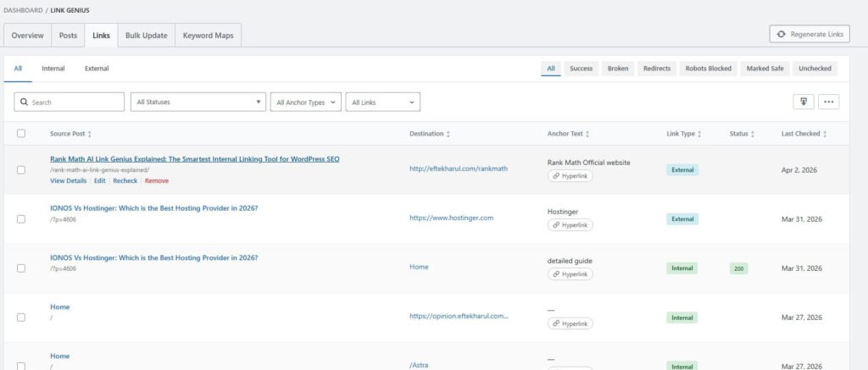Check the Home row linking to /Astra

click(21, 366)
